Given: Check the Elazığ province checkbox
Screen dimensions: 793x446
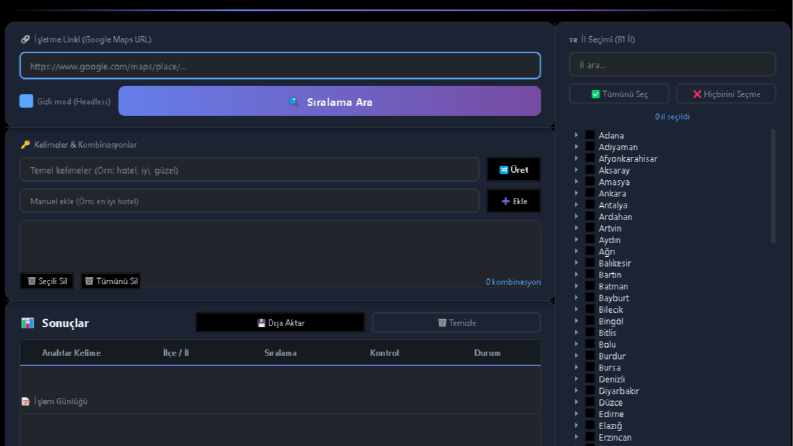Looking at the screenshot, I should tap(590, 425).
